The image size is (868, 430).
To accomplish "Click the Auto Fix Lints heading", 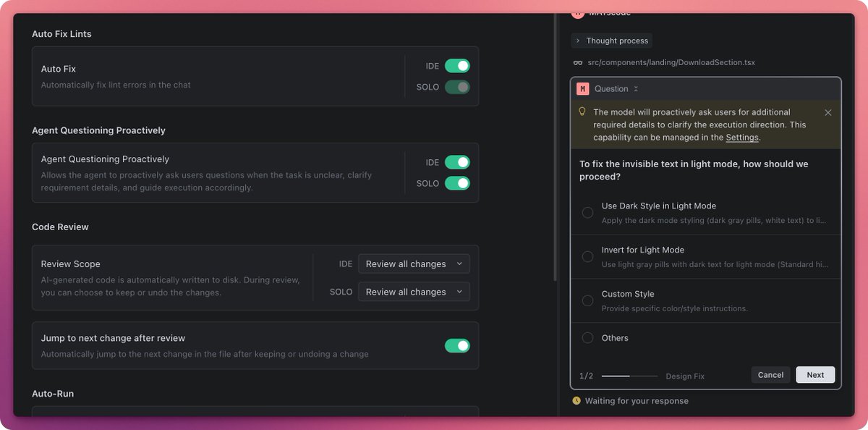I will (61, 34).
